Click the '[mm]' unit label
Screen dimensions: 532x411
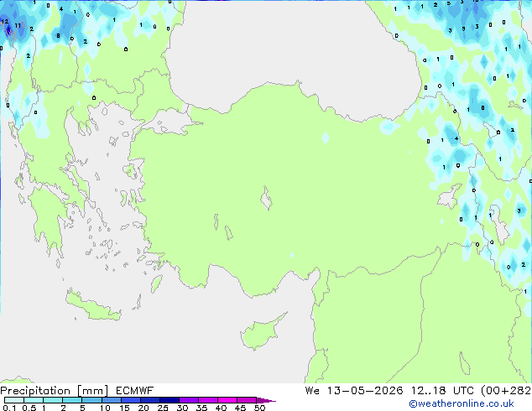[x=92, y=391]
